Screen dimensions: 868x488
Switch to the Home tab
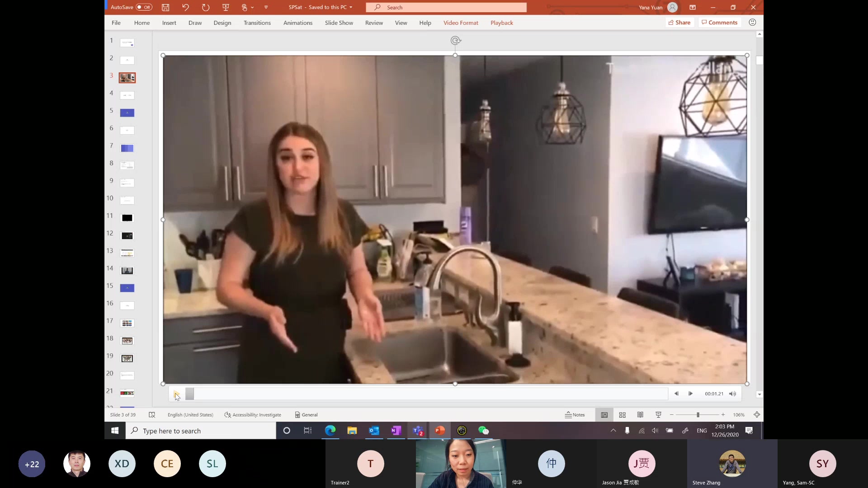pyautogui.click(x=142, y=23)
